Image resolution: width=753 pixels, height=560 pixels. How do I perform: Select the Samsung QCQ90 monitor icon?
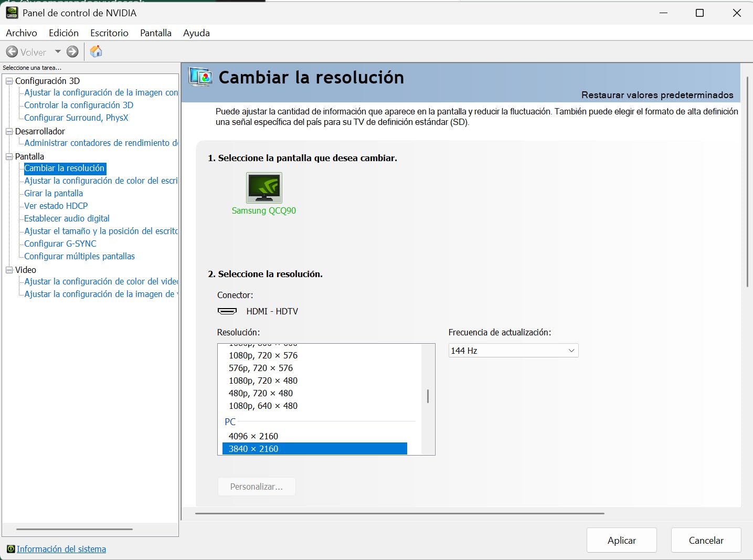[x=264, y=188]
